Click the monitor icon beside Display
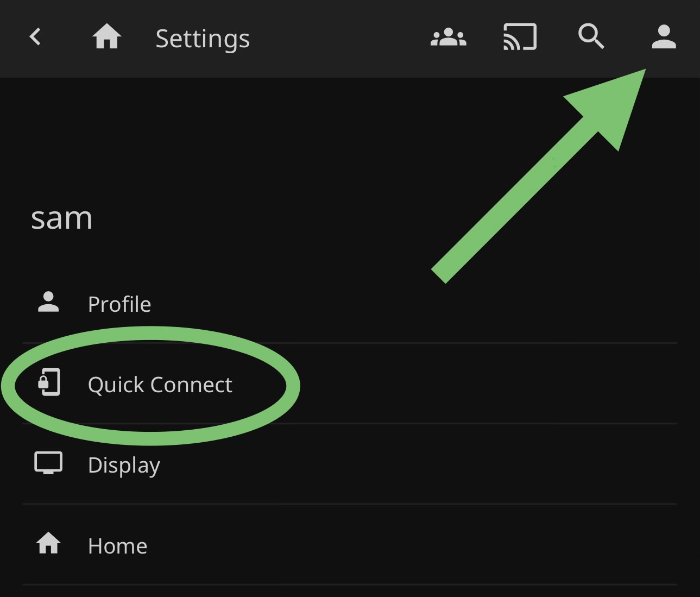 pos(48,463)
